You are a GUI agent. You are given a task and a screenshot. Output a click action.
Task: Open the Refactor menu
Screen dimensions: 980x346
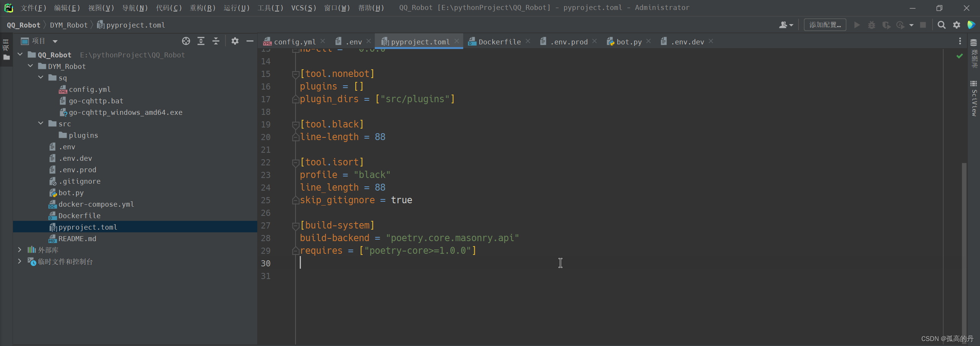tap(203, 8)
